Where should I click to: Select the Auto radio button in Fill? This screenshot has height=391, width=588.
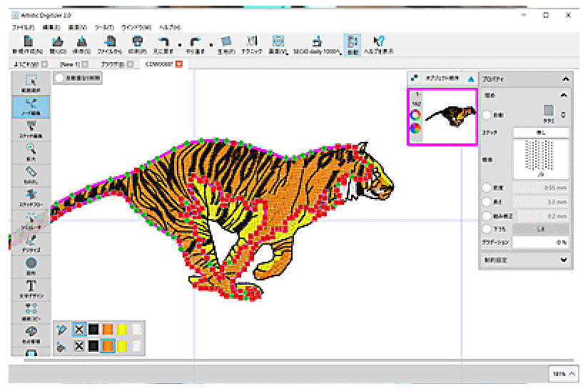click(x=487, y=115)
